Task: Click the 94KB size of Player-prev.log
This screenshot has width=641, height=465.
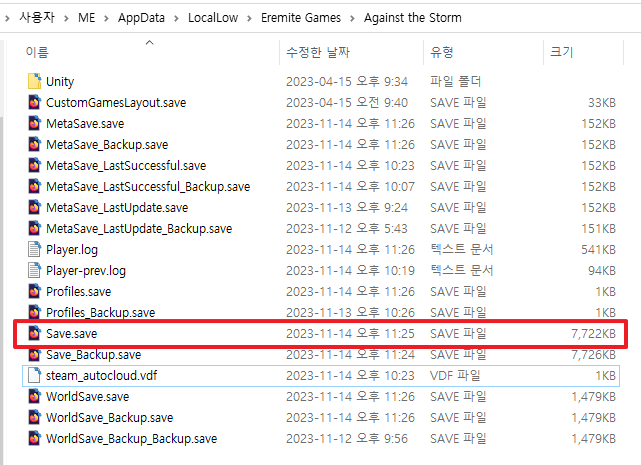Action: click(602, 271)
